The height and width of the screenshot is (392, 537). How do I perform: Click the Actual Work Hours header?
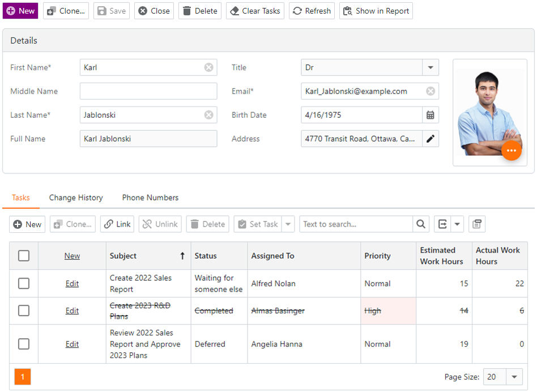click(x=500, y=255)
